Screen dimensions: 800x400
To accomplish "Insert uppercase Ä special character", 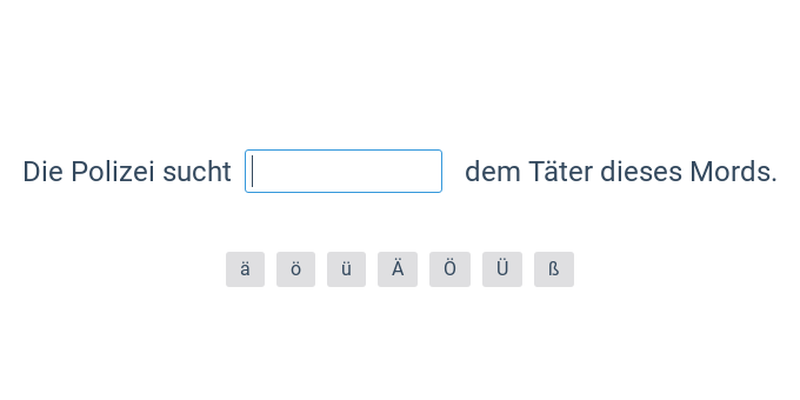I will [397, 269].
